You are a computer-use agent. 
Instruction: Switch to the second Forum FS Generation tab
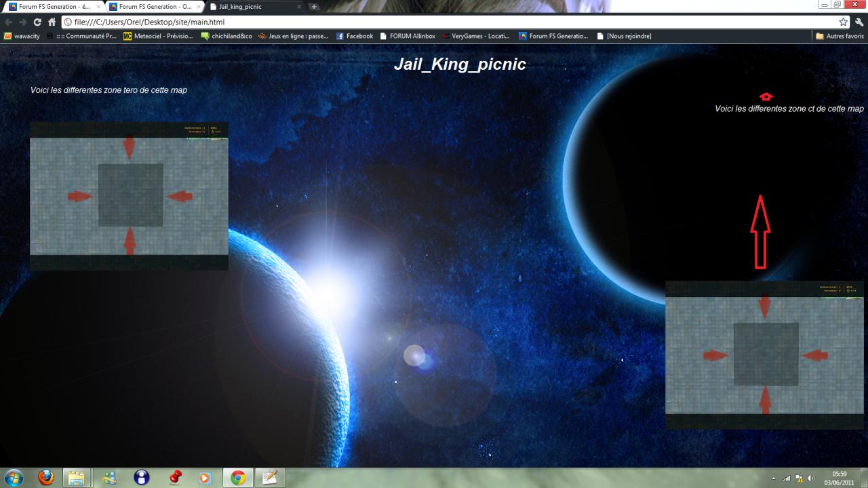(x=153, y=7)
